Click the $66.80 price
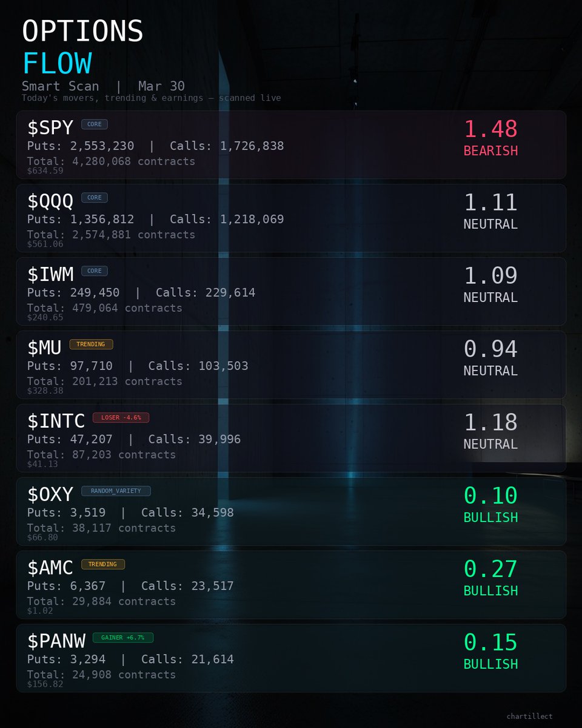Screen dimensions: 582x728 click(x=43, y=538)
